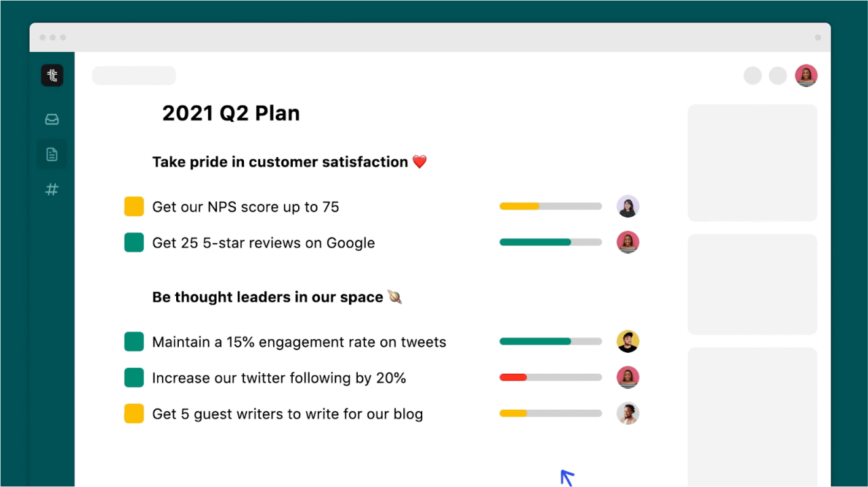Viewport: 868px width, 487px height.
Task: Select the 'Be thought leaders in our space' heading
Action: click(x=268, y=297)
